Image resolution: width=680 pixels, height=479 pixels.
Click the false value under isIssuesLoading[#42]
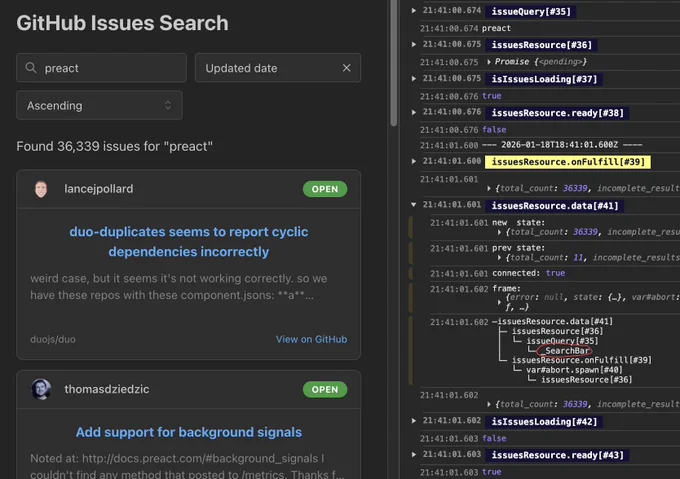tap(494, 438)
